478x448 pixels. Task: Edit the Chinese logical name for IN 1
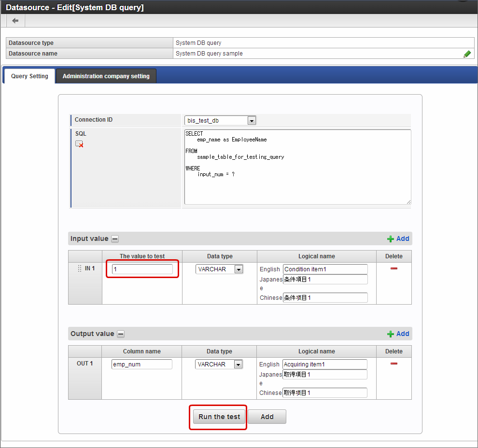325,297
